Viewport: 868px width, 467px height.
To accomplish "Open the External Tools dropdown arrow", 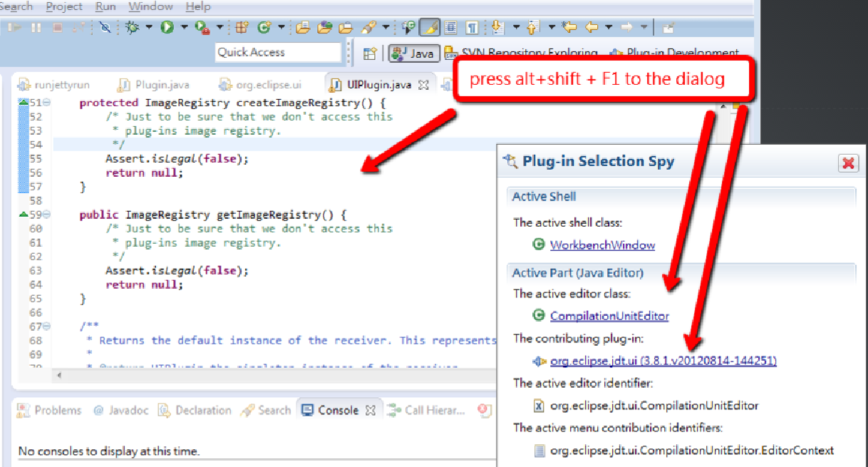I will [219, 28].
